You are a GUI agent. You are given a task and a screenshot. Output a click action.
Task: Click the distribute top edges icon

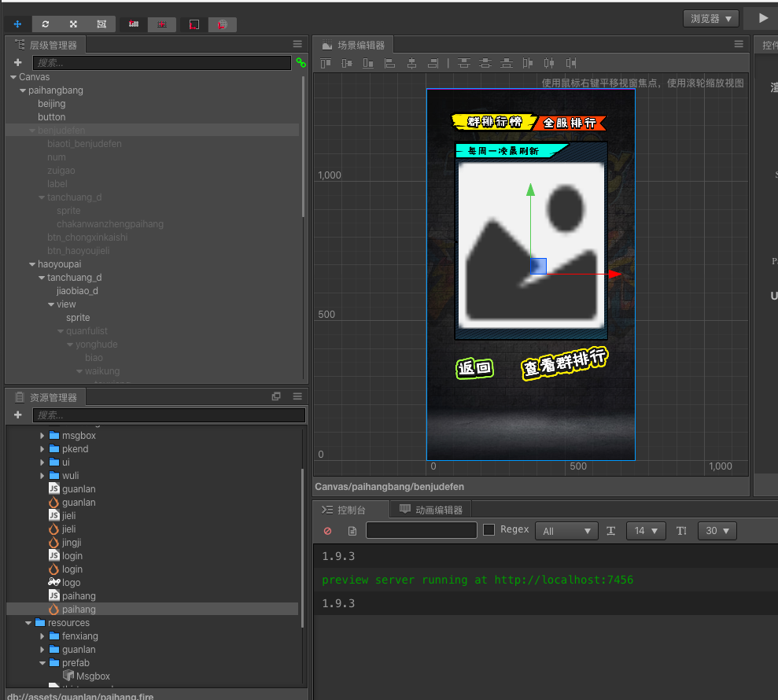(464, 63)
